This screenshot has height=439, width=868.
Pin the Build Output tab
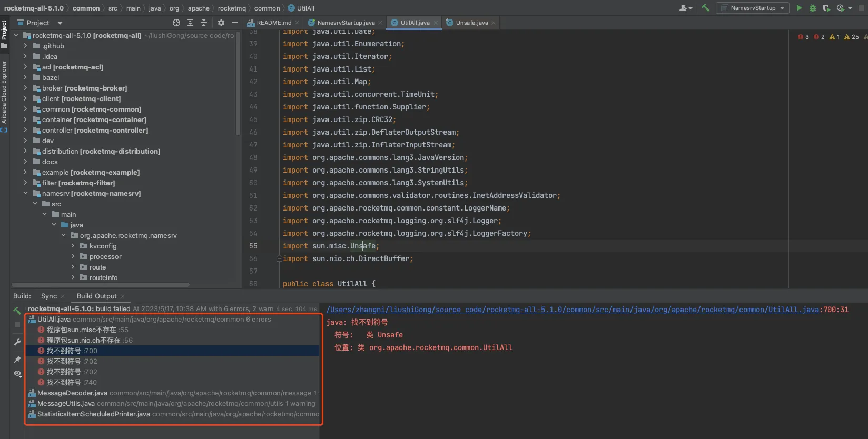click(x=17, y=359)
